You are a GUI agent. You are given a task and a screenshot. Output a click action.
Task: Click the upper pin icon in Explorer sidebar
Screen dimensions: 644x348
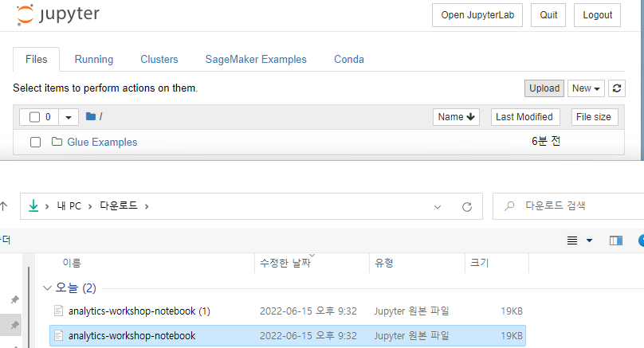point(15,299)
